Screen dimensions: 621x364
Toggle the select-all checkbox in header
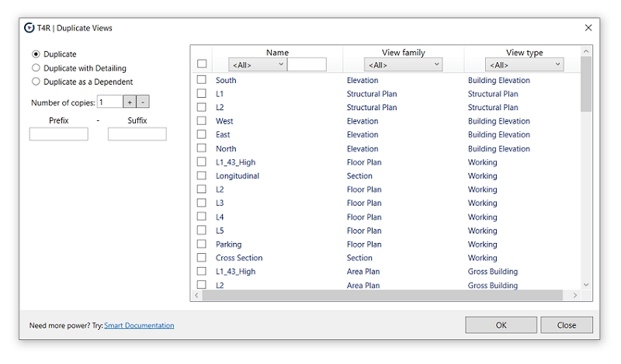pos(202,64)
